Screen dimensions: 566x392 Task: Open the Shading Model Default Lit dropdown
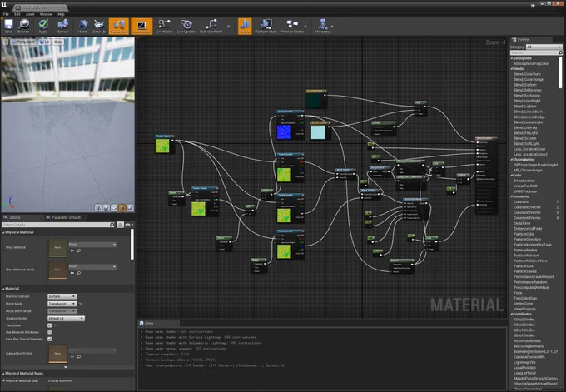pyautogui.click(x=66, y=319)
